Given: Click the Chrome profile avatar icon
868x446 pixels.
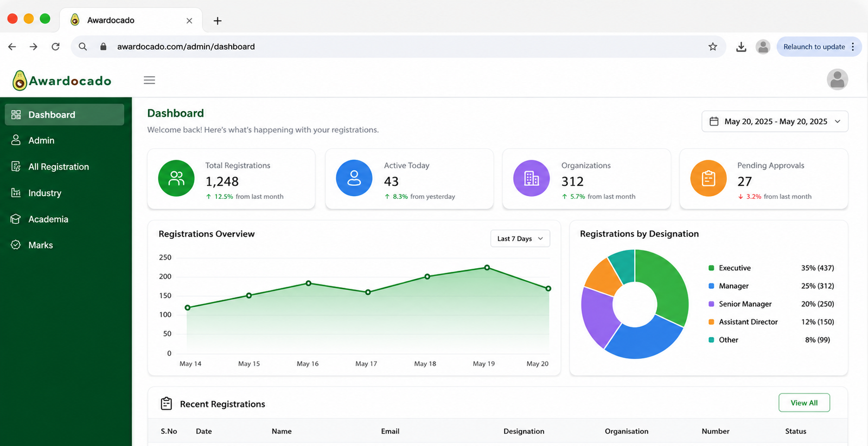Looking at the screenshot, I should point(763,47).
